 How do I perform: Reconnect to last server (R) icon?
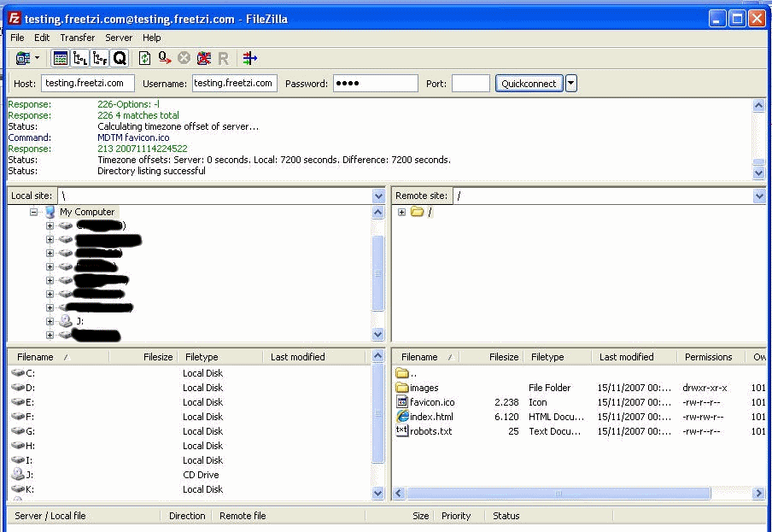point(223,59)
